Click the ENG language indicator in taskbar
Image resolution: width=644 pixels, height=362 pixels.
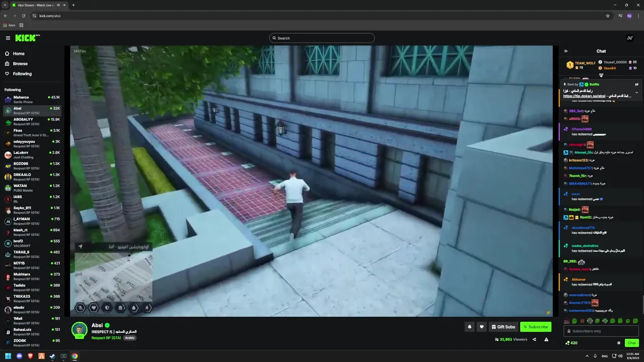coord(604,356)
